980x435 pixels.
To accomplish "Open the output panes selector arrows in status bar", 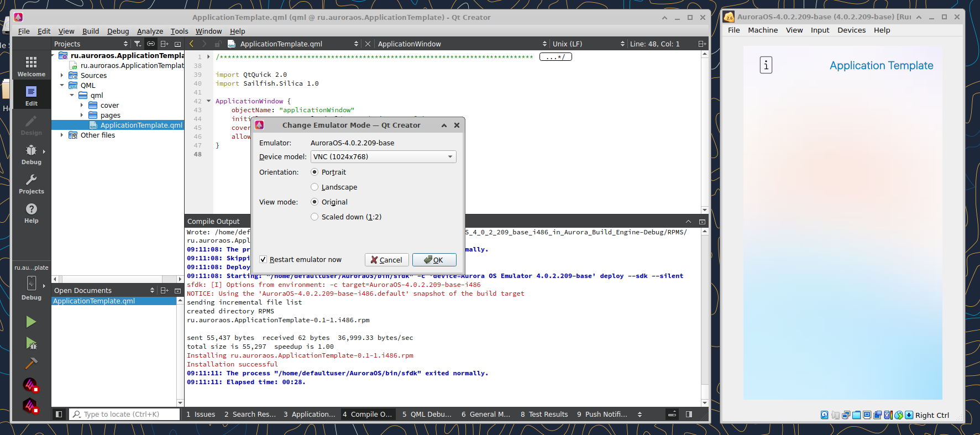I will 640,414.
